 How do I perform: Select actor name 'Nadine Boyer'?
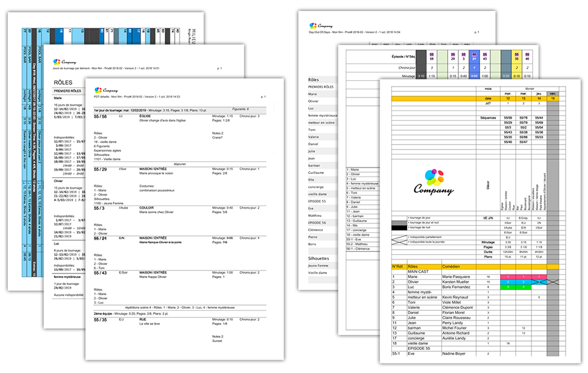[454, 354]
